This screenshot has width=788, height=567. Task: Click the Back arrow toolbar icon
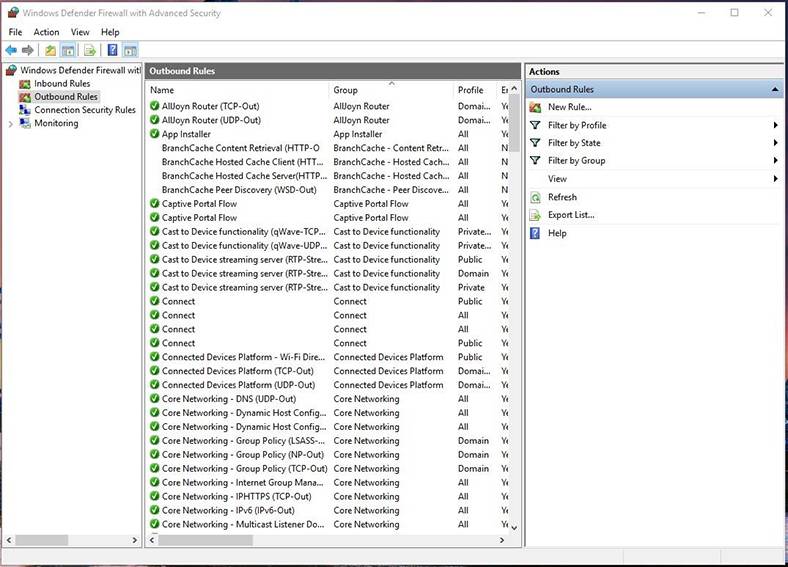11,50
